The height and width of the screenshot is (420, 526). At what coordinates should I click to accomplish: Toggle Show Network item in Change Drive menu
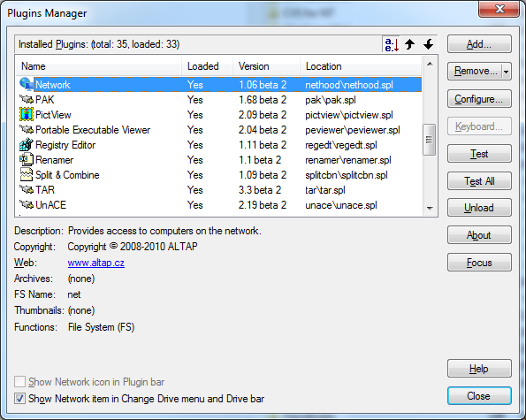(19, 399)
